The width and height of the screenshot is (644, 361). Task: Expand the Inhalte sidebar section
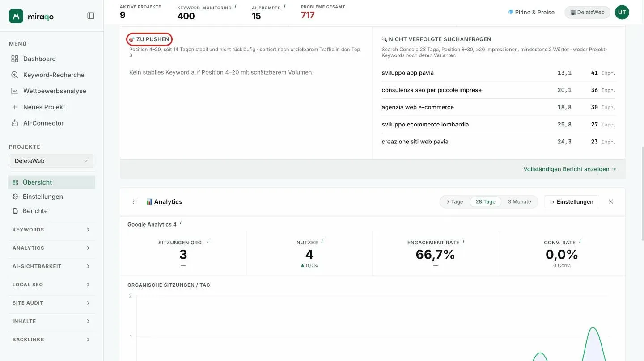tap(51, 321)
